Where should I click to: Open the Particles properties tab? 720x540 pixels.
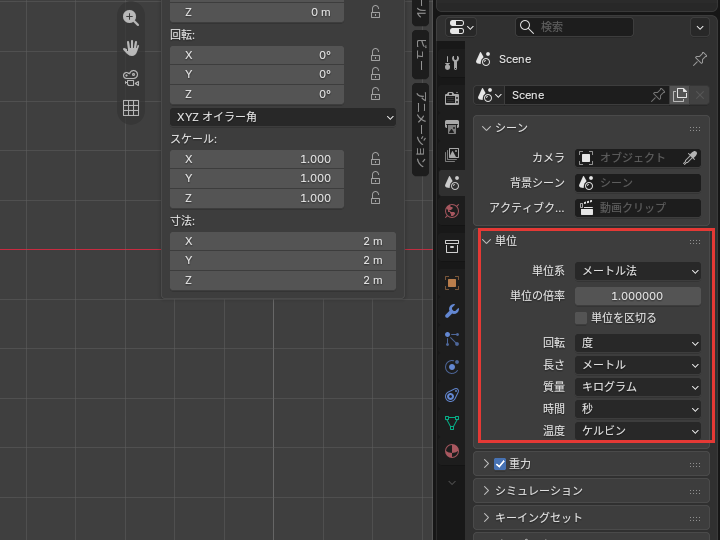coord(452,339)
